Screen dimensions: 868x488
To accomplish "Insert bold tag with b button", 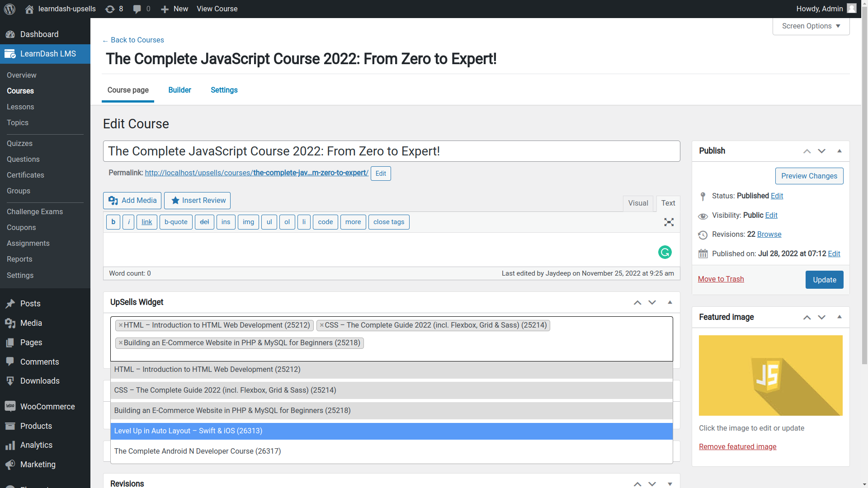I will (x=113, y=222).
